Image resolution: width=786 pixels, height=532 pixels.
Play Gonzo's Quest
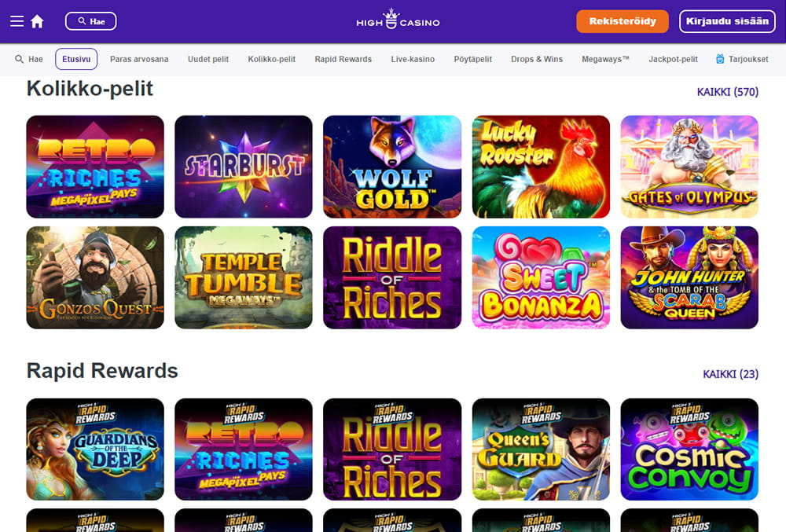click(x=94, y=277)
